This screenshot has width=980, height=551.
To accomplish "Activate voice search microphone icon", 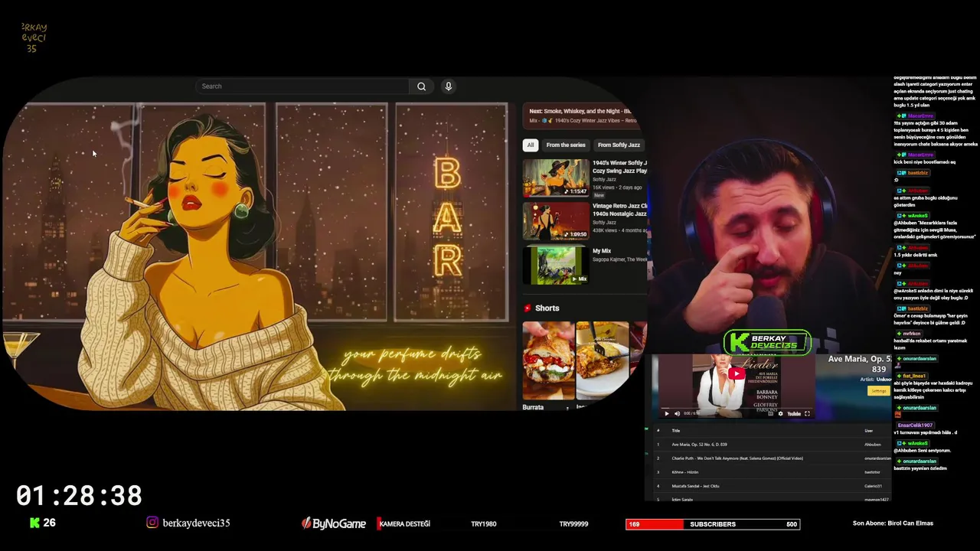I will [449, 86].
